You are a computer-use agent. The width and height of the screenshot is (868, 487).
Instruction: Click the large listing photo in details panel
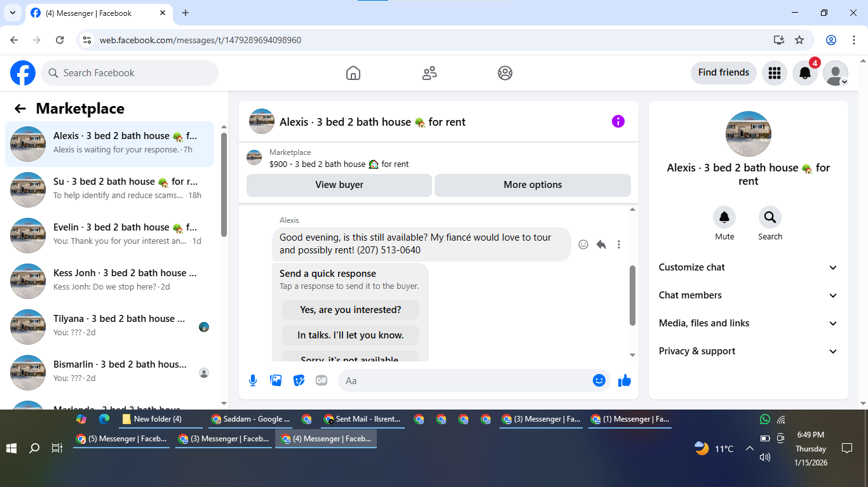tap(749, 134)
